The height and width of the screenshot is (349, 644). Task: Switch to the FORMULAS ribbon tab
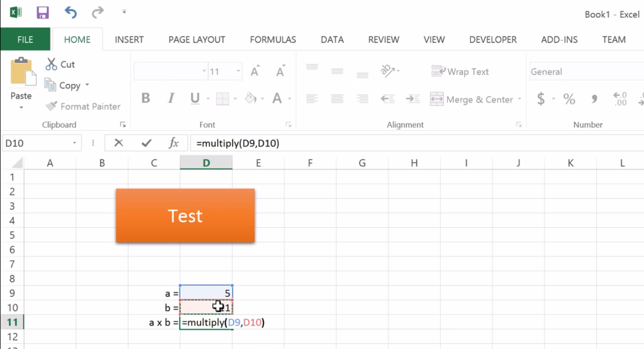click(x=272, y=39)
